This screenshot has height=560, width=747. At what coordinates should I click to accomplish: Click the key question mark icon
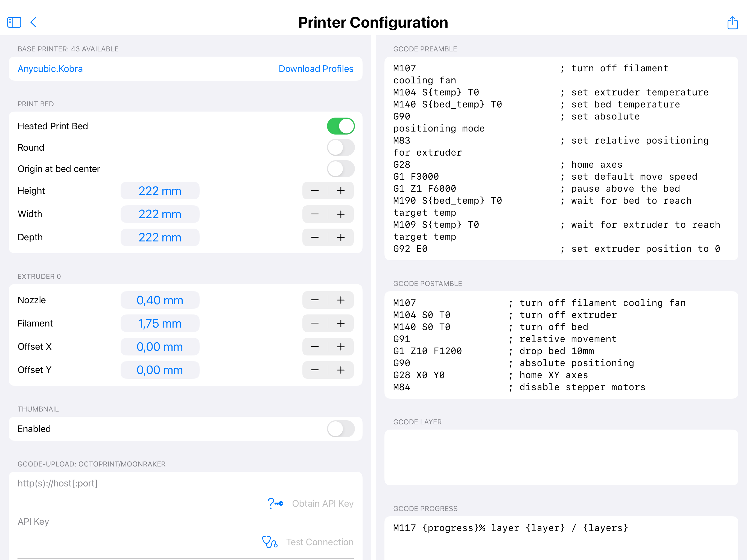[x=275, y=503]
